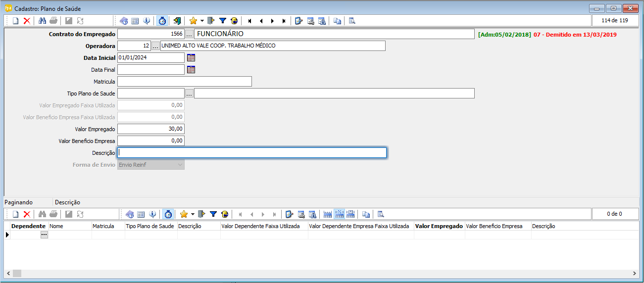Screen dimensions: 644x283
Task: Click the Nome column header
Action: click(70, 226)
